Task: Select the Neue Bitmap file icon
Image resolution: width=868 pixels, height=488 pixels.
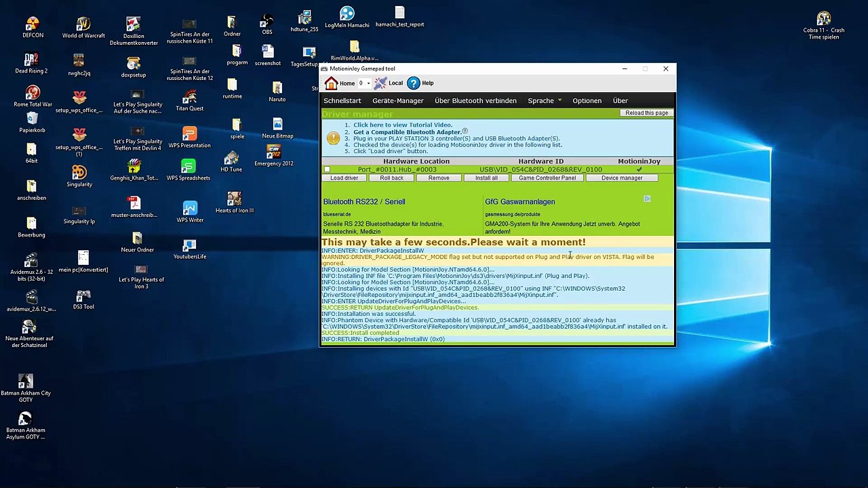Action: [x=277, y=128]
